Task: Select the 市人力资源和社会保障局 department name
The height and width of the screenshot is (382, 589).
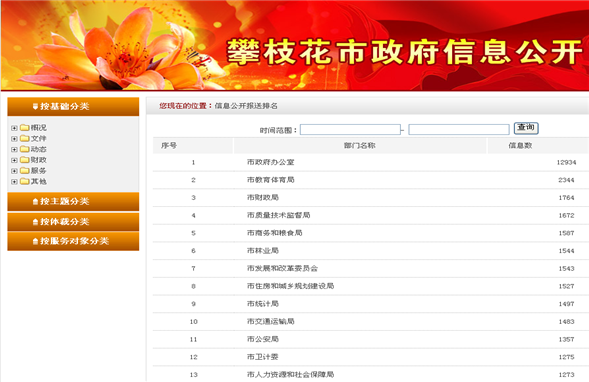Action: click(290, 374)
